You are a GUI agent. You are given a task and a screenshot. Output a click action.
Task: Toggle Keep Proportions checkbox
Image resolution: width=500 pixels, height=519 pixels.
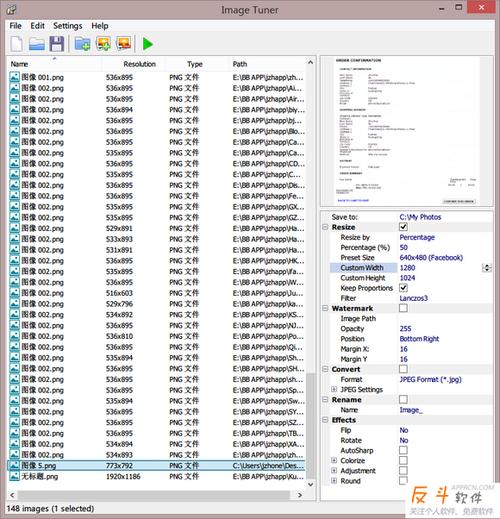(403, 288)
